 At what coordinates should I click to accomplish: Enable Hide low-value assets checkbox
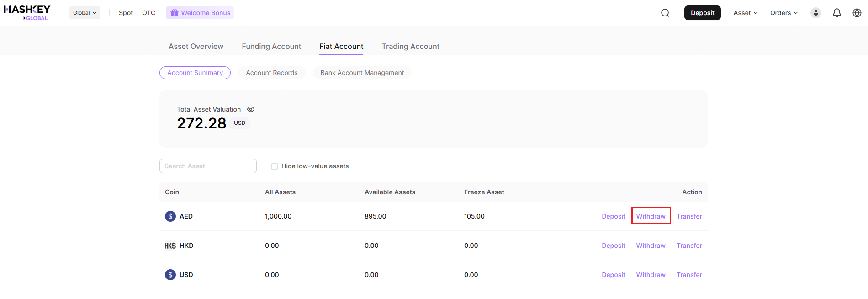[x=275, y=166]
